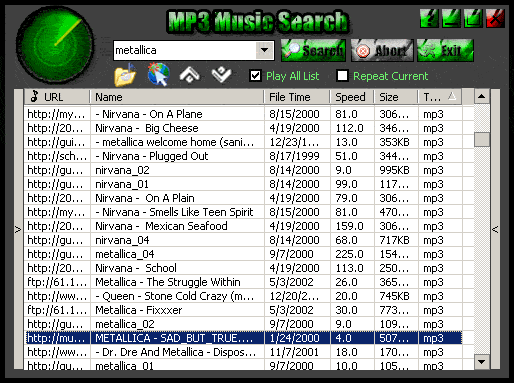Click speed value 225.0

point(349,254)
